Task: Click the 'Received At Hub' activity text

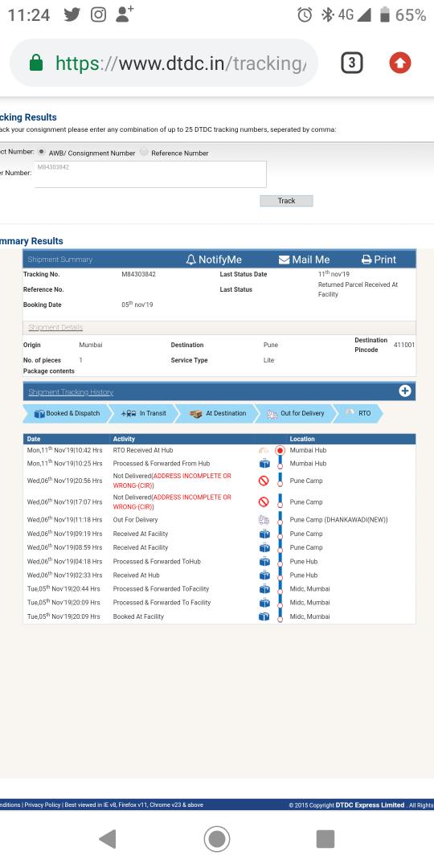Action: point(136,575)
